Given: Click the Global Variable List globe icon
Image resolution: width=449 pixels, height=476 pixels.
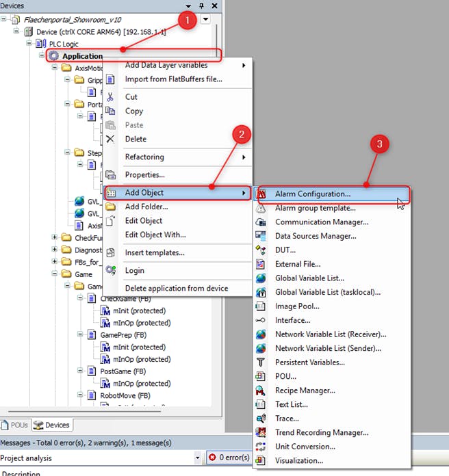Looking at the screenshot, I should (261, 278).
